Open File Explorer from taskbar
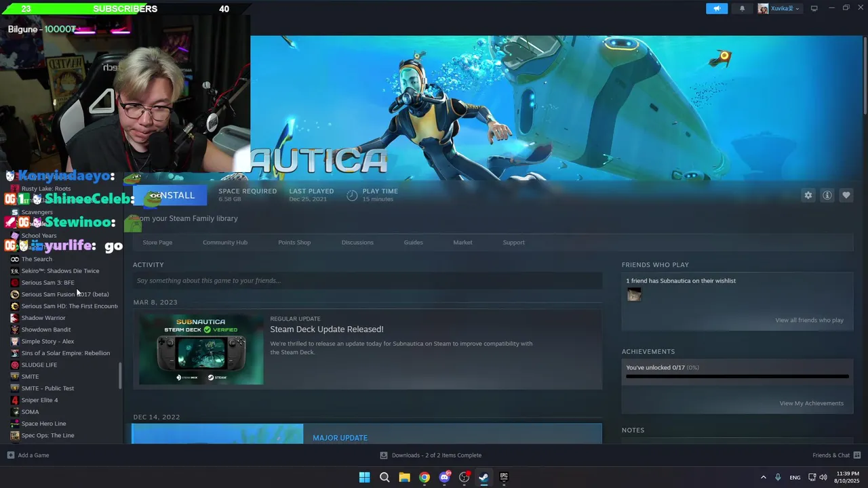Screen dimensions: 868x488 404,477
